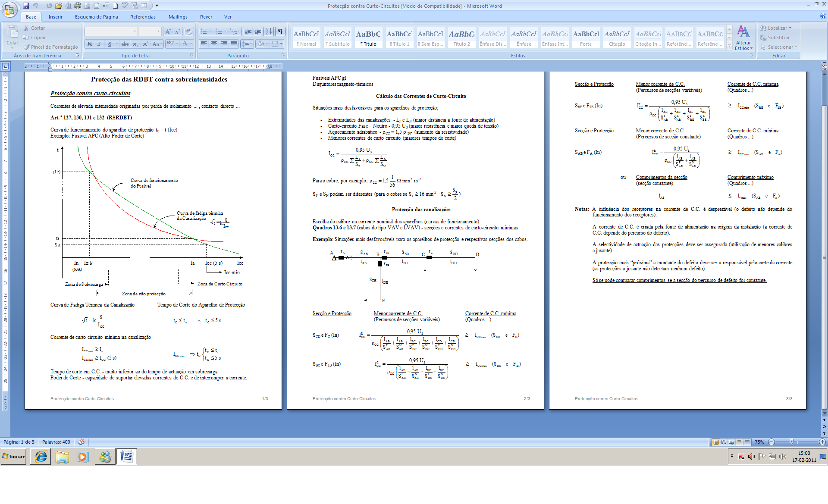
Task: Click the Office button logo
Action: 9,9
